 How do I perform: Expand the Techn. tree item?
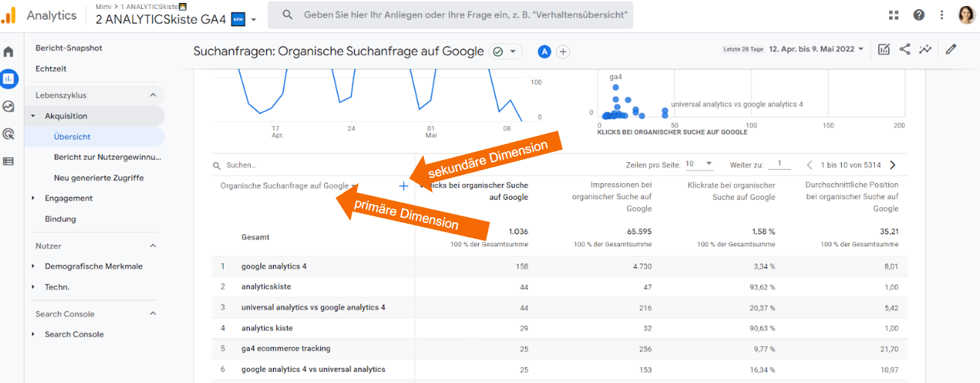[x=33, y=287]
